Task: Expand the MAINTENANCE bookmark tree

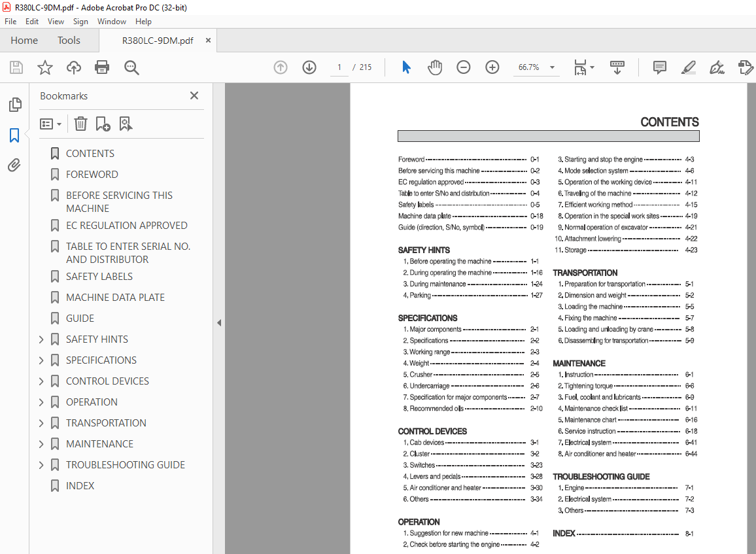Action: [x=41, y=444]
